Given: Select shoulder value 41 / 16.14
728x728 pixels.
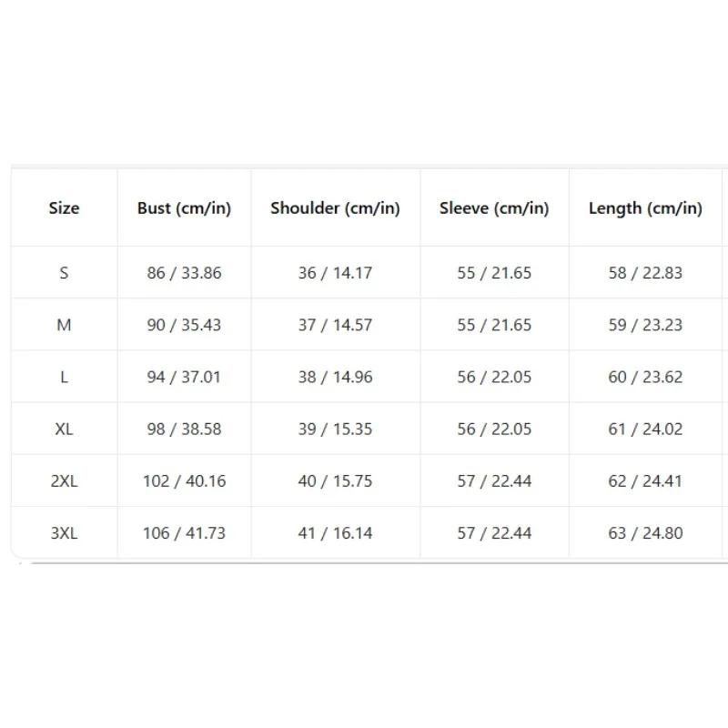Looking at the screenshot, I should [335, 532].
